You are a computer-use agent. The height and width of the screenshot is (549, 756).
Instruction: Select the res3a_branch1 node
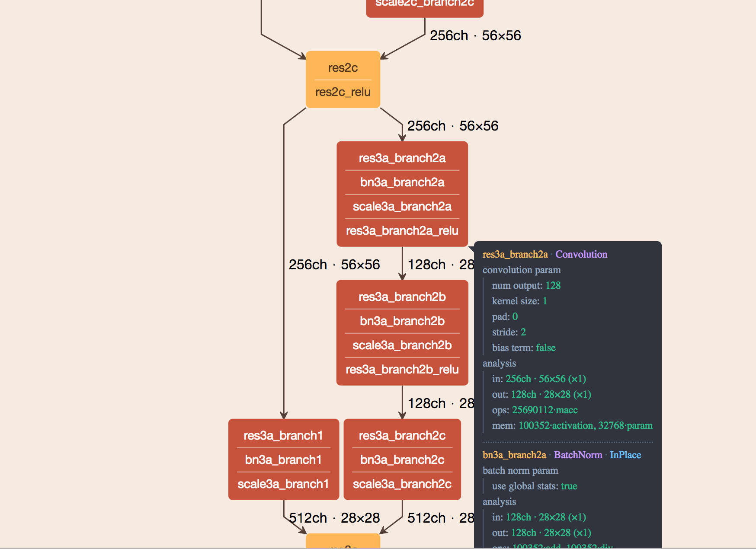tap(283, 436)
